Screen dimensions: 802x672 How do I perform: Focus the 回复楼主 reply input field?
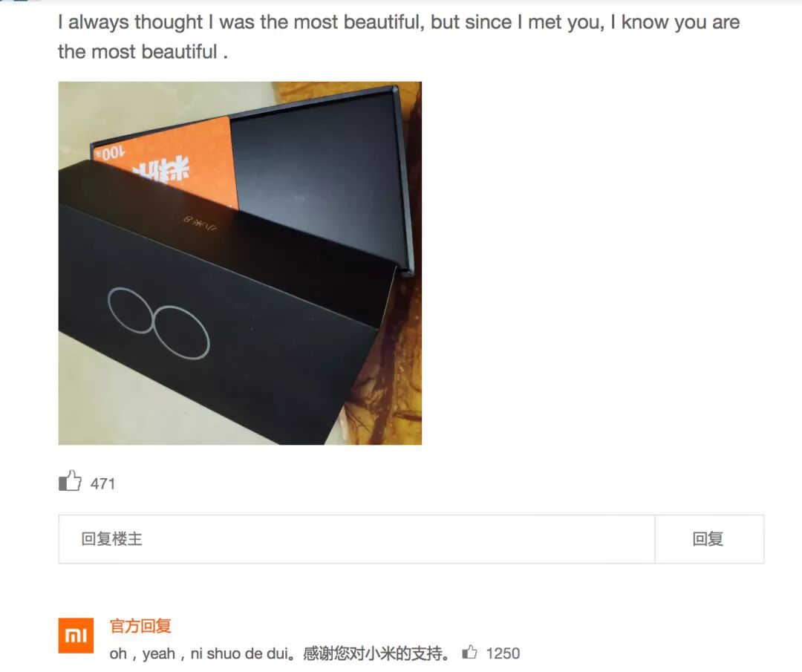coord(356,539)
